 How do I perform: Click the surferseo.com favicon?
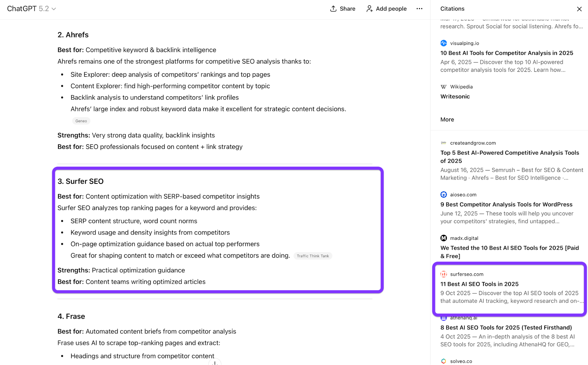(x=444, y=274)
